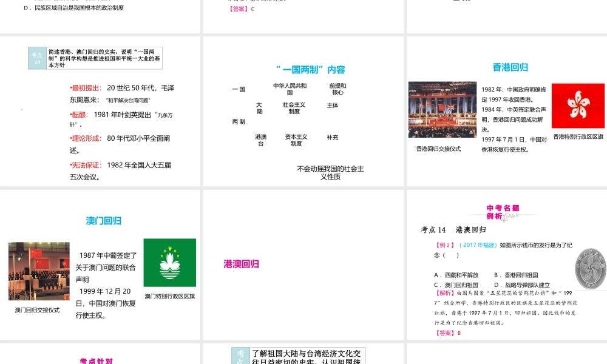Click the '【例2】' red question label
Viewport: 607px width, 364px height.
444,245
